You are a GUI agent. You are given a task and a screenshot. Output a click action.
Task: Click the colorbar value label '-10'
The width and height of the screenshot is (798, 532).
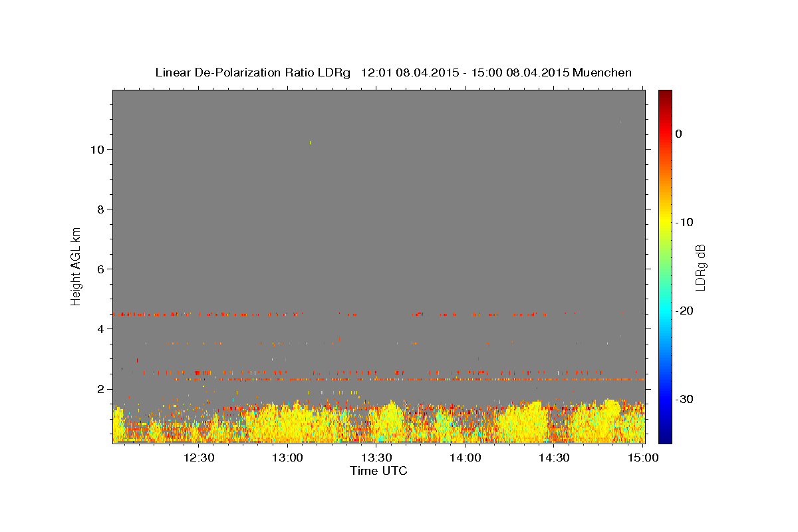685,222
